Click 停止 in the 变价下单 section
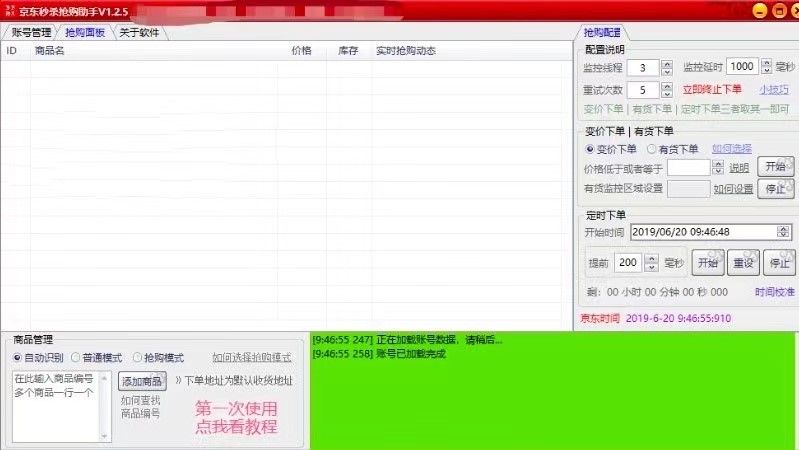The image size is (799, 450). point(776,189)
